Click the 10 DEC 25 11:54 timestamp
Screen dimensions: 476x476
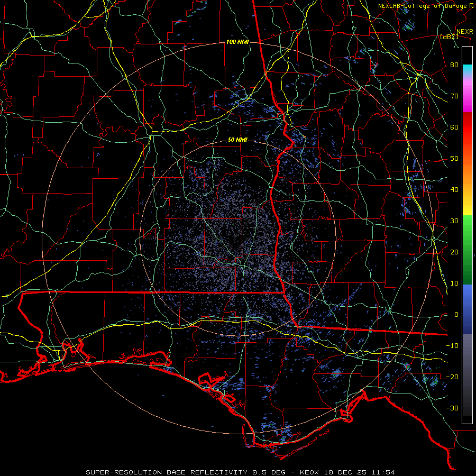coord(360,472)
